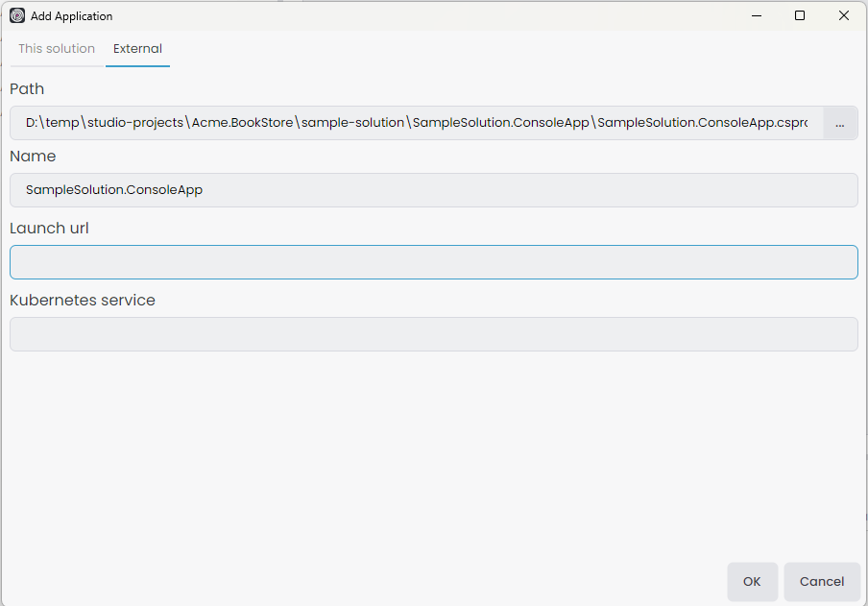This screenshot has width=868, height=606.
Task: Maximize the Add Application window
Action: [x=799, y=15]
